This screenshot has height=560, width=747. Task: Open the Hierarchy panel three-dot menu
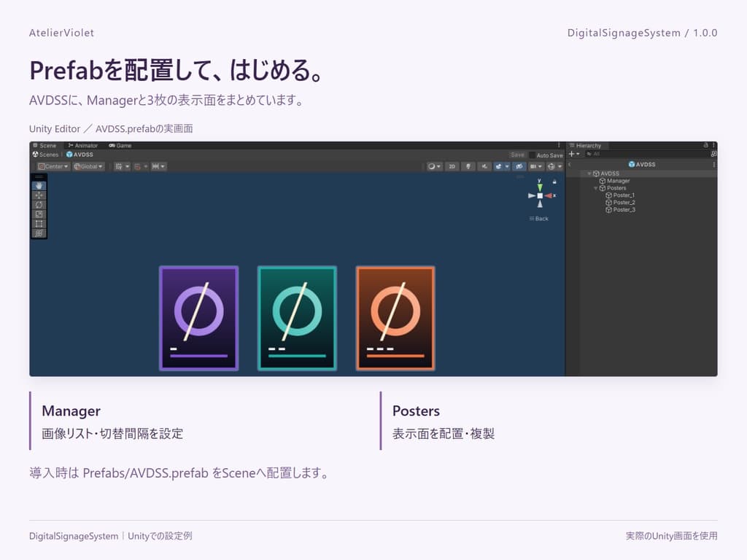713,145
